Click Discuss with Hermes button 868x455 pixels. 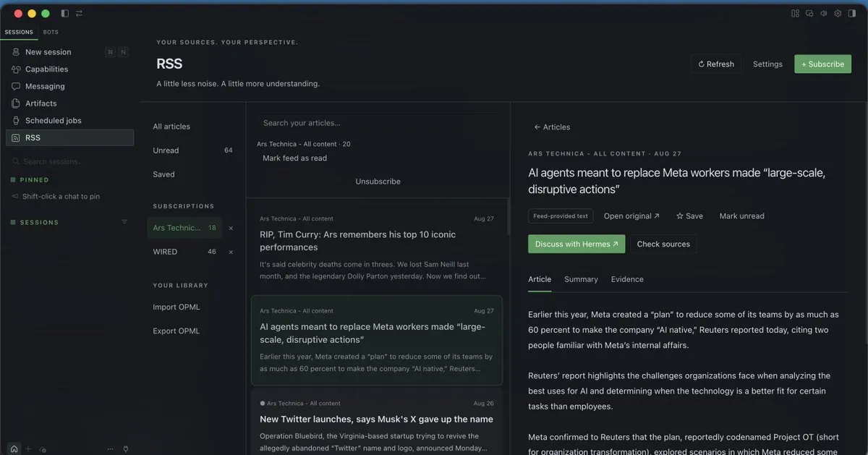[x=576, y=244]
